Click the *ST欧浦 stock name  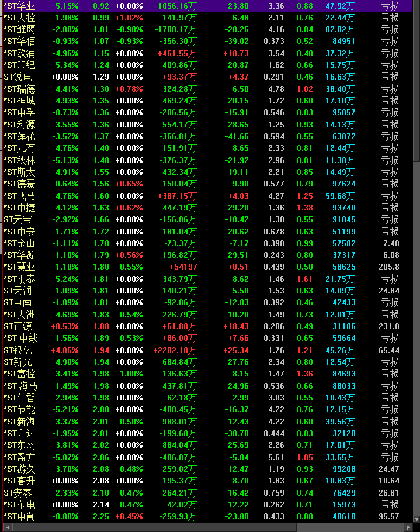tap(19, 53)
